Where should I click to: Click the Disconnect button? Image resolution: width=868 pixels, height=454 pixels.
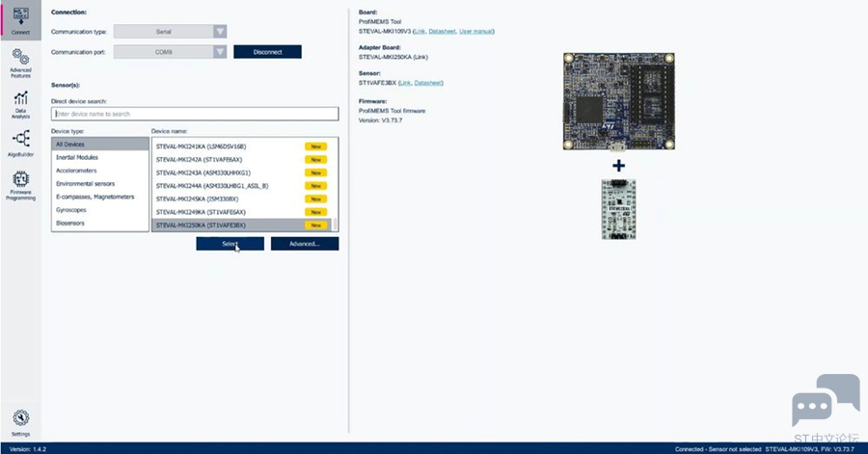[267, 52]
